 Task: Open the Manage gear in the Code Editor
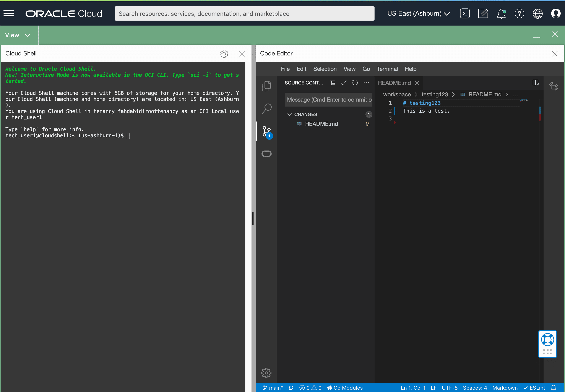coord(266,373)
